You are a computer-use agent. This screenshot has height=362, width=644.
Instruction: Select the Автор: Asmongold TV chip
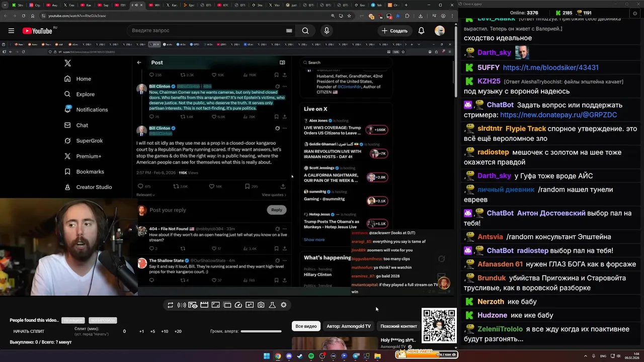tap(349, 326)
